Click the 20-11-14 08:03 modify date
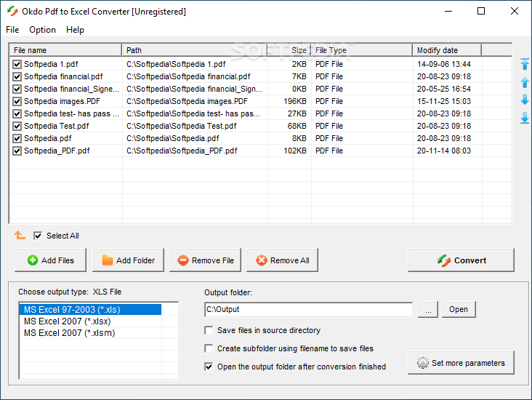This screenshot has height=400, width=532. point(444,151)
